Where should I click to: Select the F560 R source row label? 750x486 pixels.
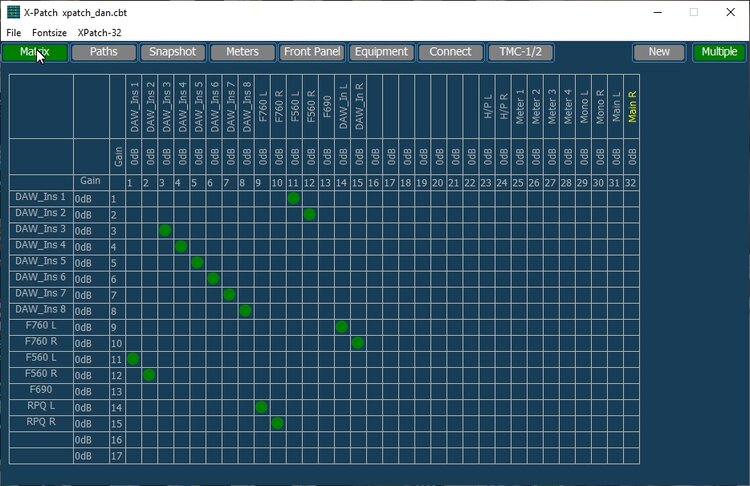tap(41, 374)
